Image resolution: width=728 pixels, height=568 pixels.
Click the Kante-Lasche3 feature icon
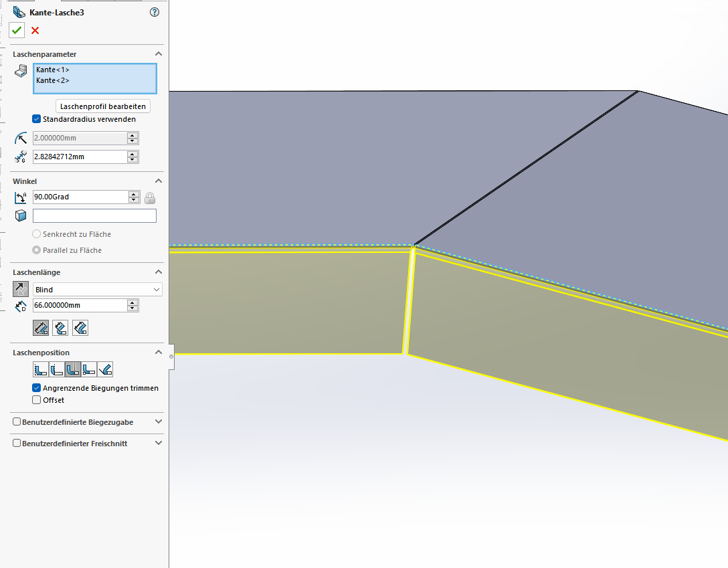click(x=19, y=12)
